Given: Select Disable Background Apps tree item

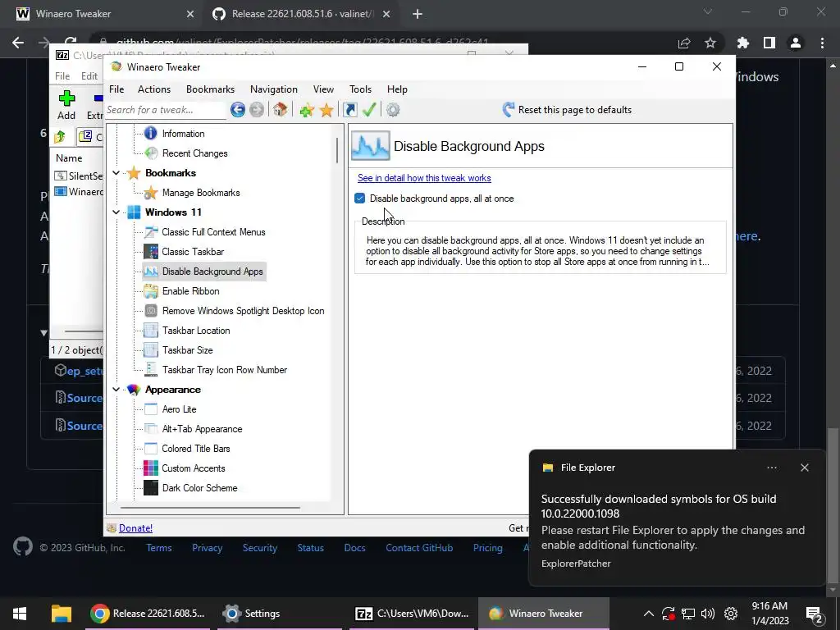Looking at the screenshot, I should click(212, 272).
